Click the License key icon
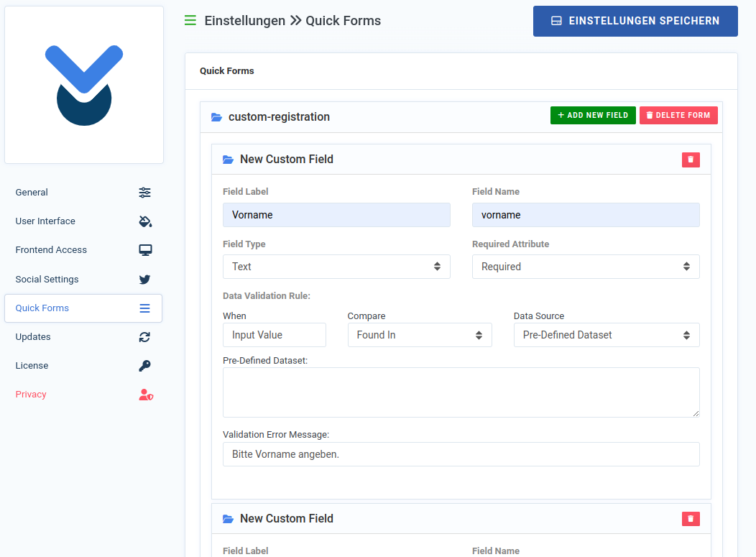 click(144, 366)
